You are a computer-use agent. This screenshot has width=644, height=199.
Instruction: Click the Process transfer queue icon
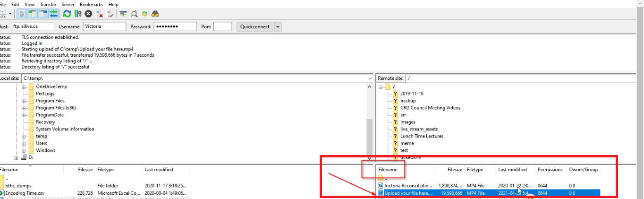(x=77, y=14)
